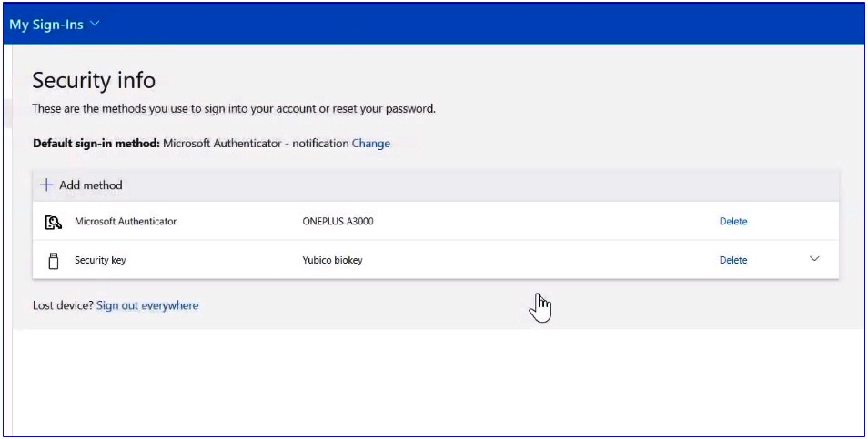The width and height of the screenshot is (868, 439).
Task: Click the Microsoft Authenticator - notification text
Action: pyautogui.click(x=256, y=144)
